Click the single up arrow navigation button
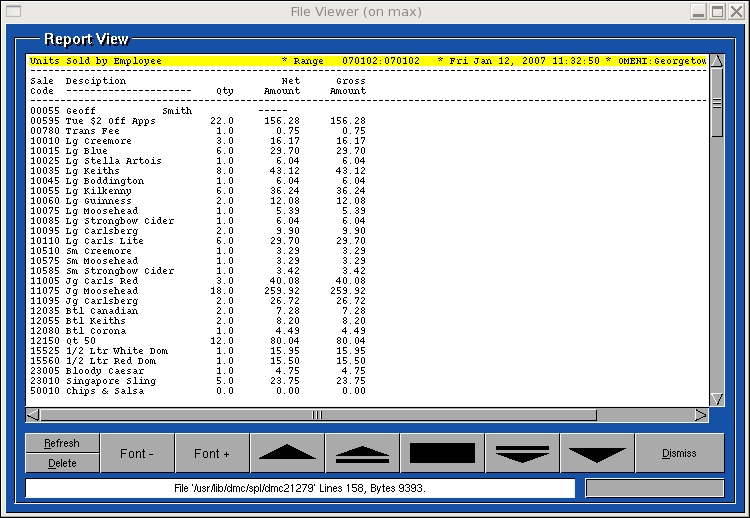 coord(287,453)
